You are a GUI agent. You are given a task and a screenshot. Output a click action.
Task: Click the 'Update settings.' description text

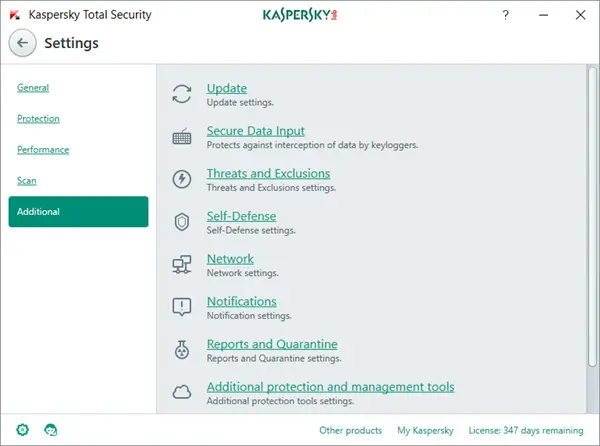tap(240, 103)
